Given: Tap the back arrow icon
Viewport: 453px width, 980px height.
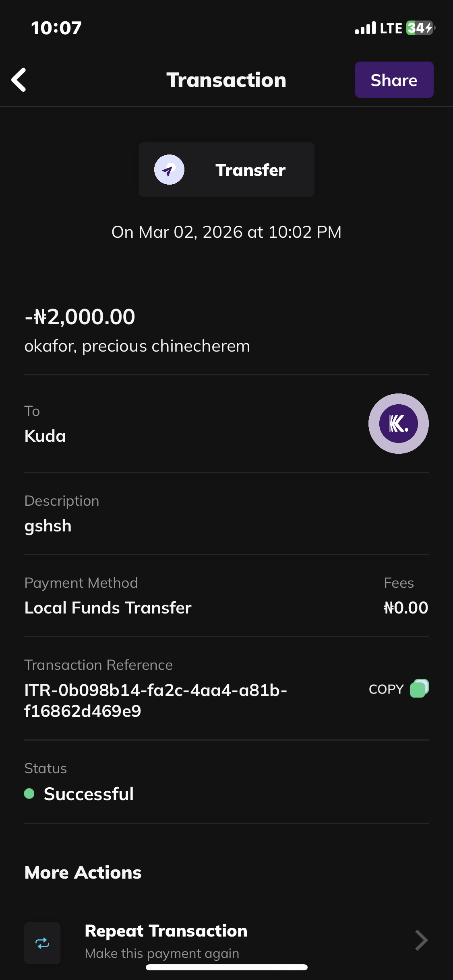Looking at the screenshot, I should [19, 80].
